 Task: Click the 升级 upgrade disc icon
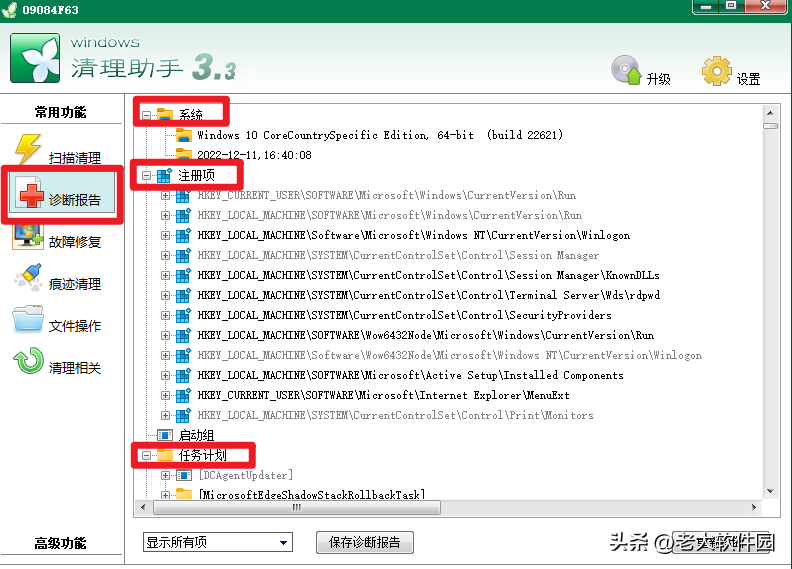(626, 70)
